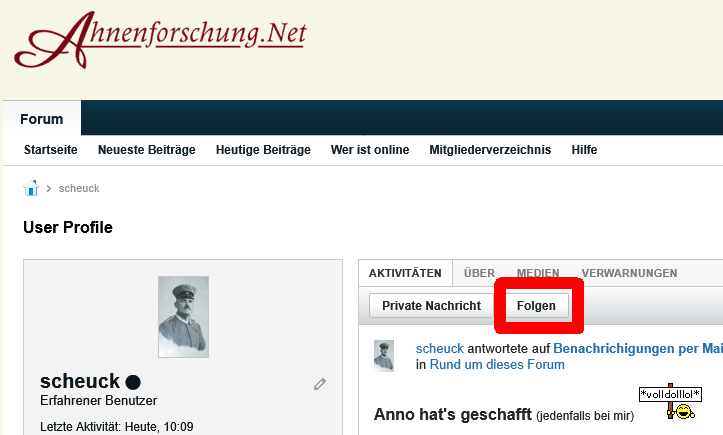The image size is (723, 435).
Task: Open the Benachrichigungen per Mail thread link
Action: (x=638, y=348)
